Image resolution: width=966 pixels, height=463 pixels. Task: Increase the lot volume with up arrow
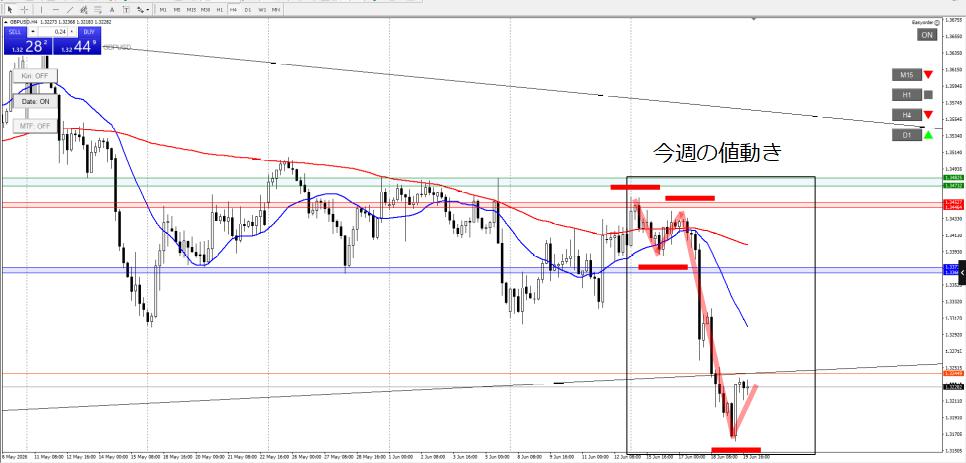click(71, 31)
